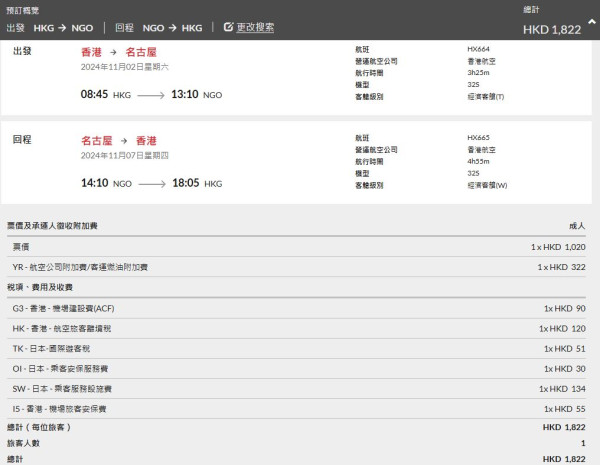Screen dimensions: 600x465
Task: Select flight number HX665
Action: click(x=478, y=136)
